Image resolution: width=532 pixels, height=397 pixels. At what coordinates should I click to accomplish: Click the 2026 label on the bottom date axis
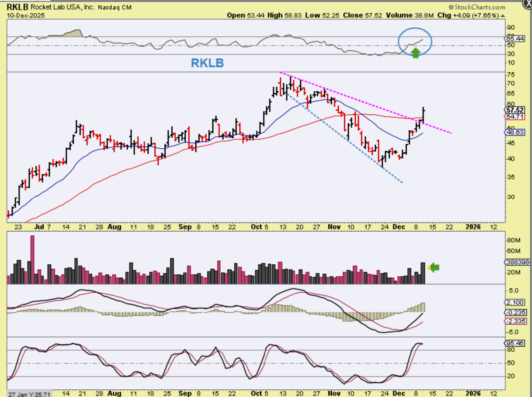[473, 393]
